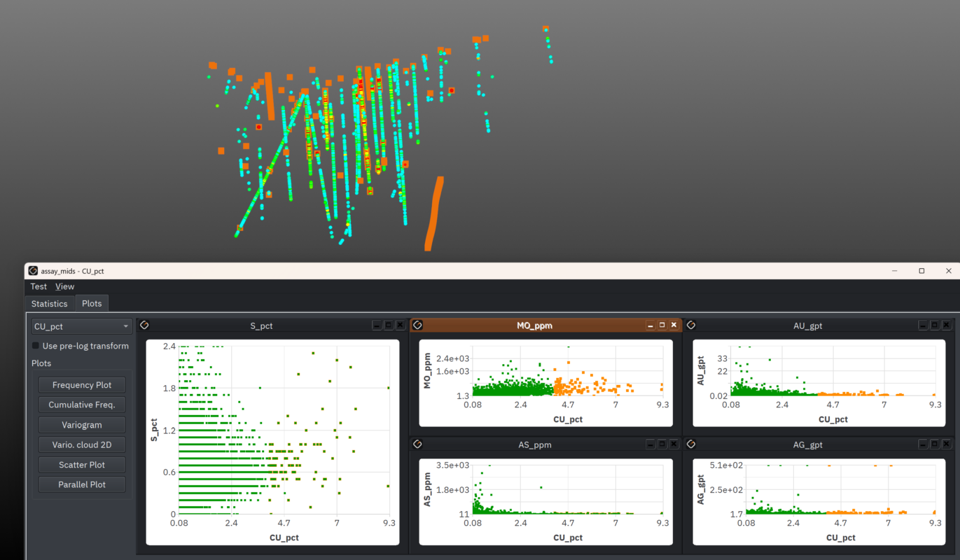Click the AG_gpt plot panel icon
960x560 pixels.
[x=691, y=444]
